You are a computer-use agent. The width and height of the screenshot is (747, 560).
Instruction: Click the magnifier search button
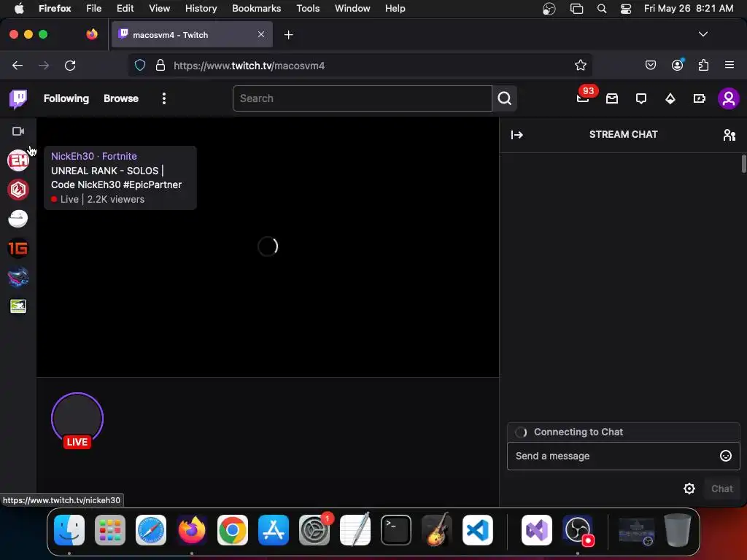pos(505,98)
